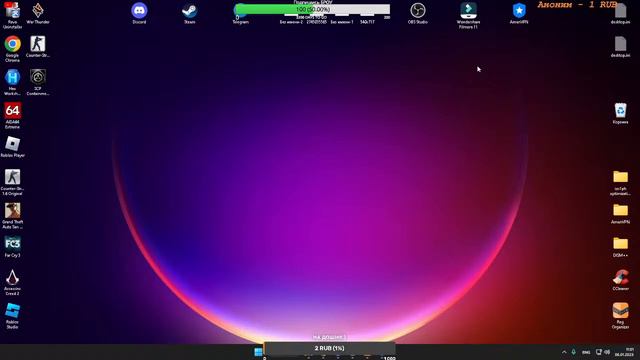Launch Discord from the desktop
640x360 pixels.
139,13
